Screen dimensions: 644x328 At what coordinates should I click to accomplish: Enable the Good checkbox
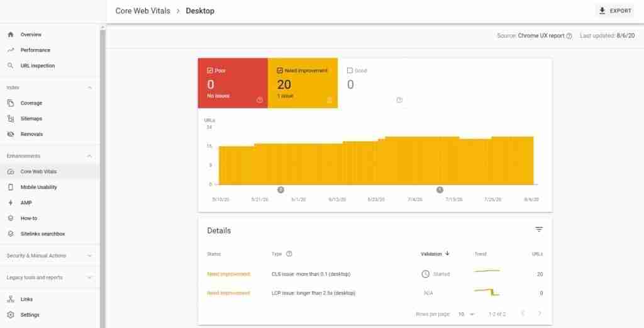(350, 71)
